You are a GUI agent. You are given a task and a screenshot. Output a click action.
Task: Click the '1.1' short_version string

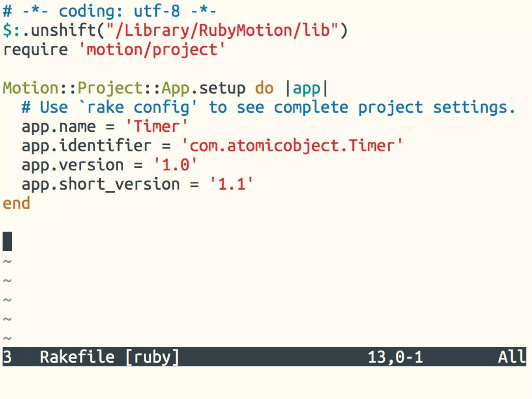click(x=231, y=184)
